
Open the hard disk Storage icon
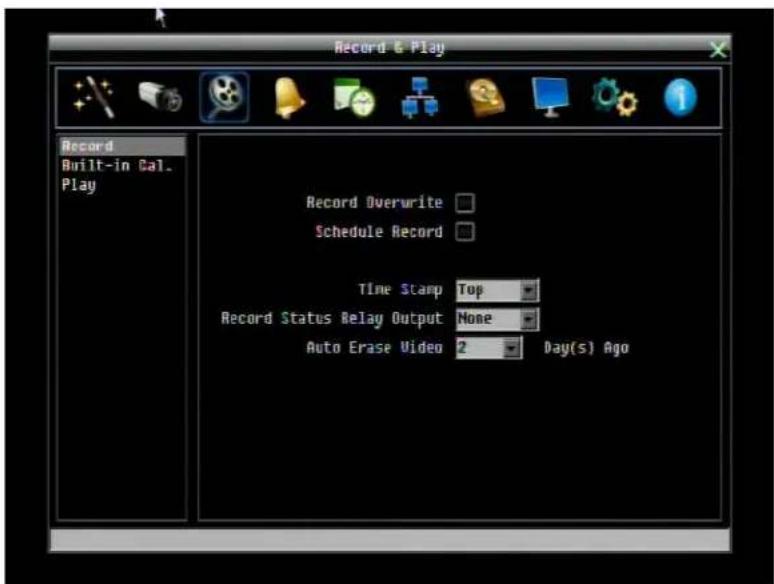click(x=486, y=98)
